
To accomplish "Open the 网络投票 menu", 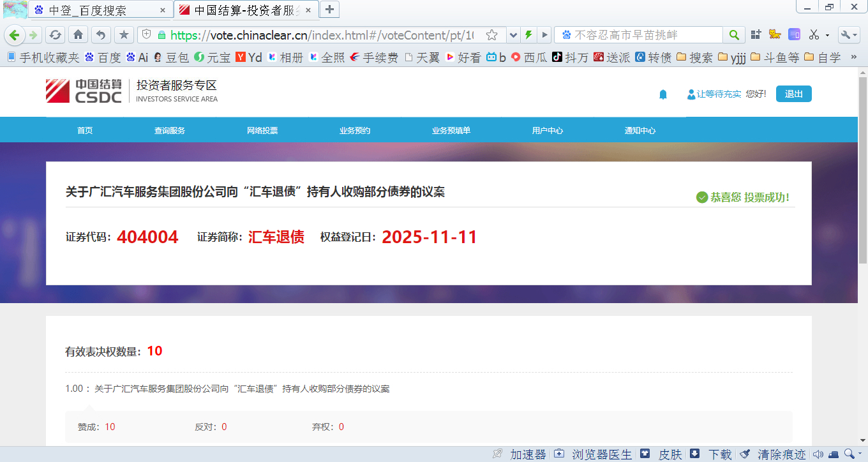I will [x=262, y=130].
